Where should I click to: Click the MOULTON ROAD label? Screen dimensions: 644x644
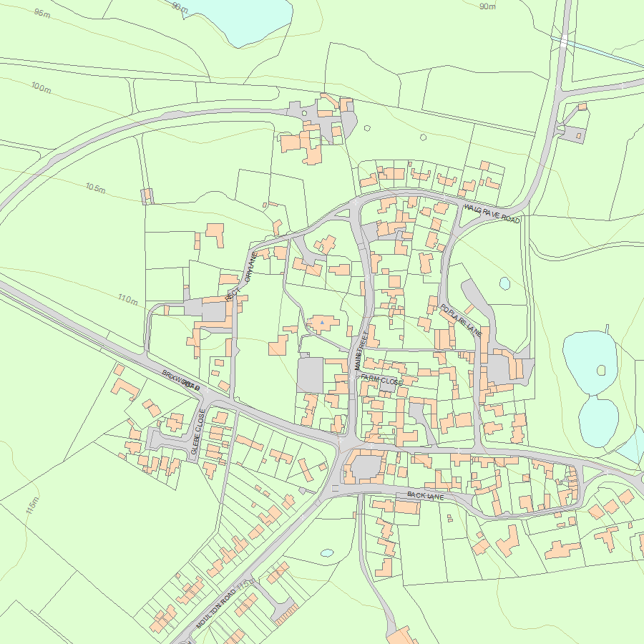pyautogui.click(x=216, y=608)
